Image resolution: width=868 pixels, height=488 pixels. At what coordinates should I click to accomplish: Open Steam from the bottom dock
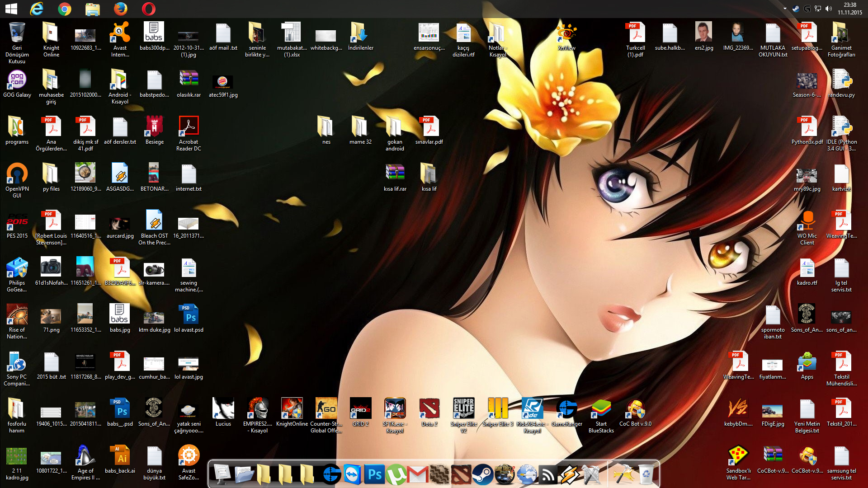point(483,475)
